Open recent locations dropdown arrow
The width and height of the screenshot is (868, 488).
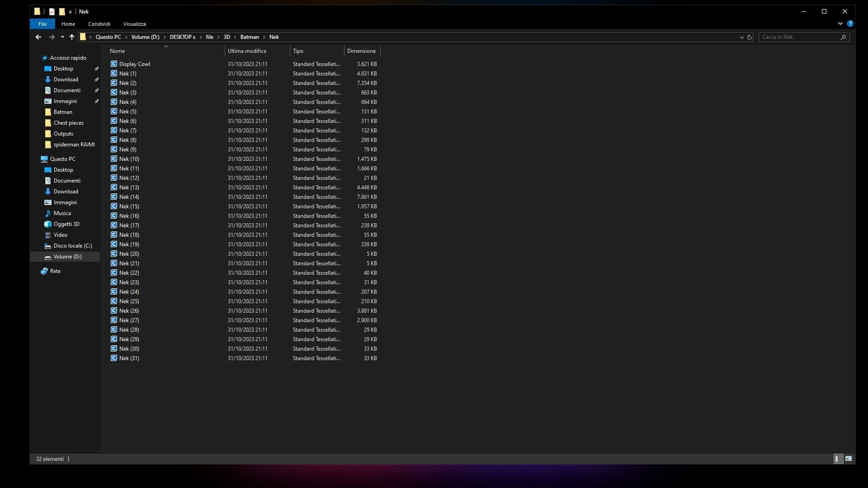(62, 37)
